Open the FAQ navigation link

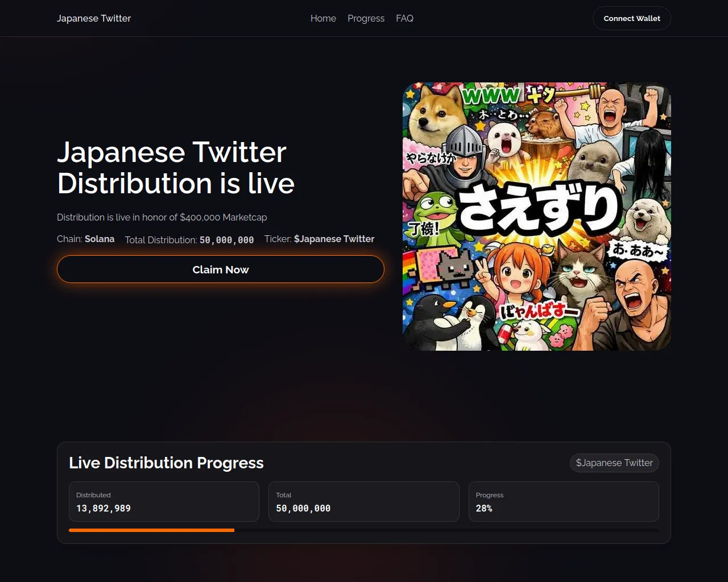[x=404, y=18]
